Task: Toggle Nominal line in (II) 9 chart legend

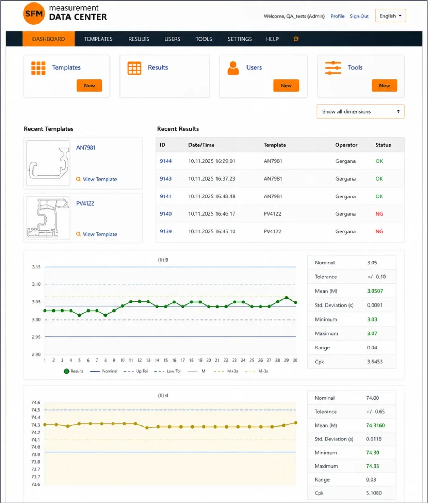Action: click(104, 371)
